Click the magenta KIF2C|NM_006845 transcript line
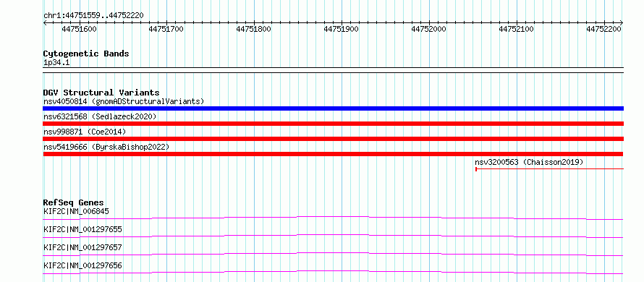 pyautogui.click(x=333, y=218)
